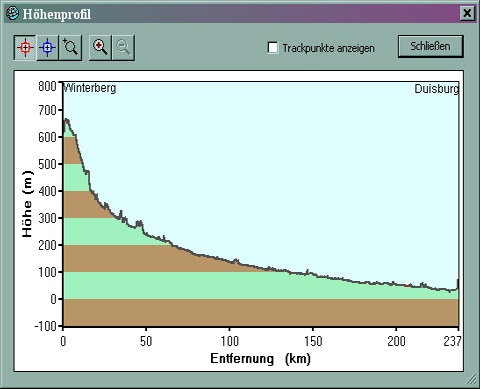Click the greyed-out zoom out magnifier
The image size is (480, 389).
[x=123, y=48]
